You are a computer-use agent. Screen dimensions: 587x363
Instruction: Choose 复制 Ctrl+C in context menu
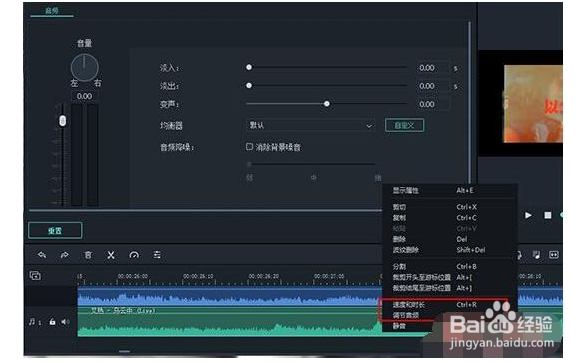coord(449,218)
